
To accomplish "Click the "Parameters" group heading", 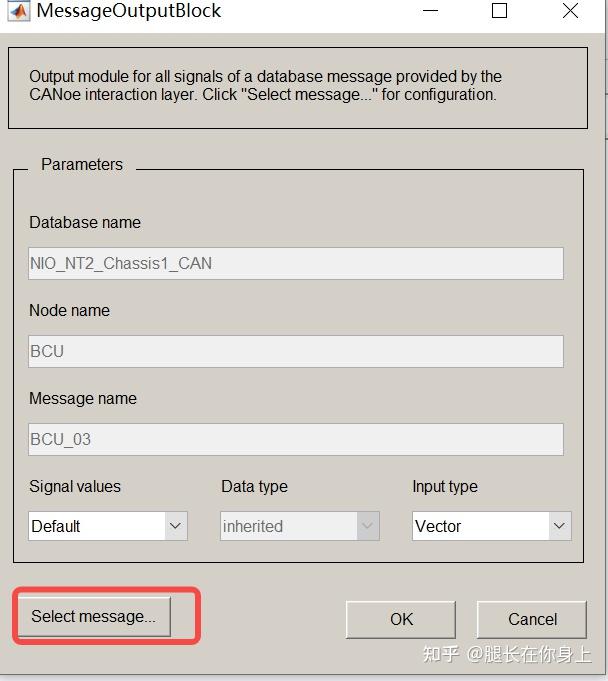I will (x=82, y=165).
